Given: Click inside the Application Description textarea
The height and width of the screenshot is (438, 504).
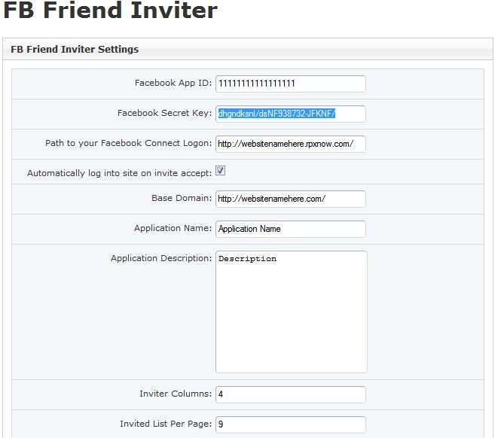Looking at the screenshot, I should (x=291, y=312).
